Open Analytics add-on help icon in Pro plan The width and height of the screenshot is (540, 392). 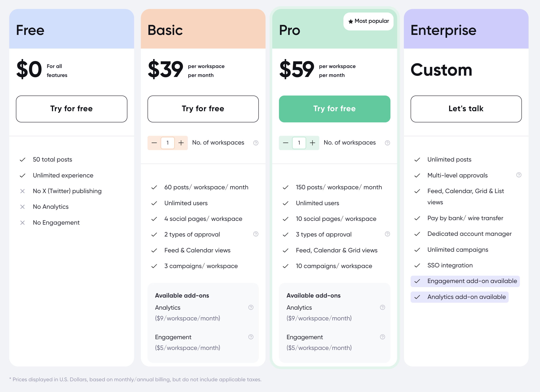(x=383, y=307)
